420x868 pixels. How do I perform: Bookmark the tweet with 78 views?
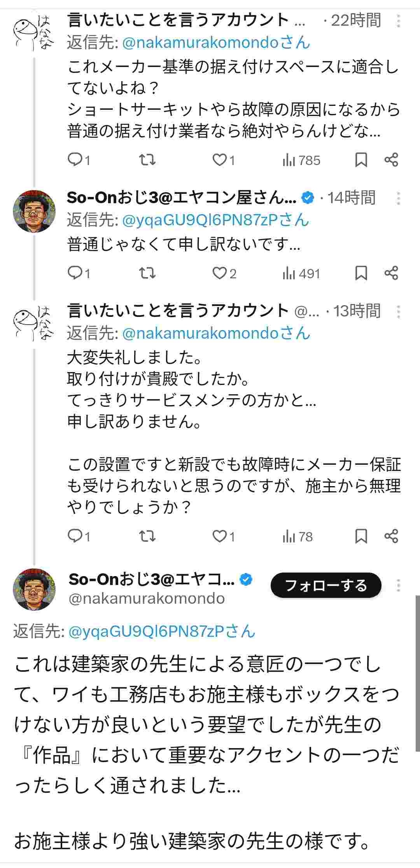[361, 536]
